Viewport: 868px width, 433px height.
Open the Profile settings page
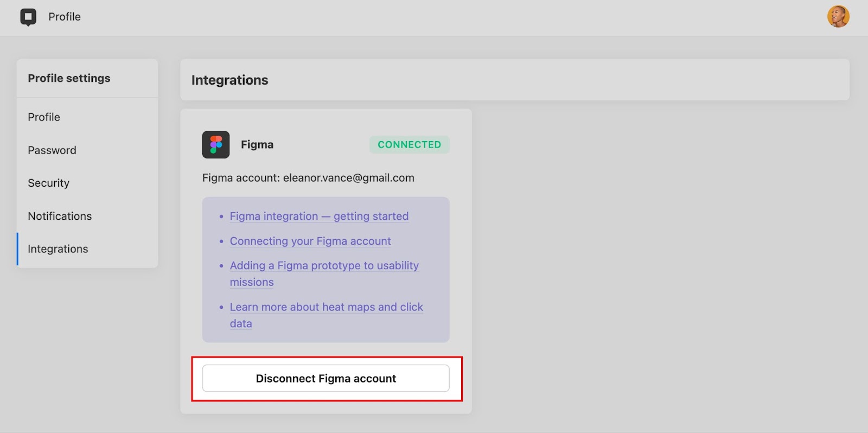tap(44, 117)
